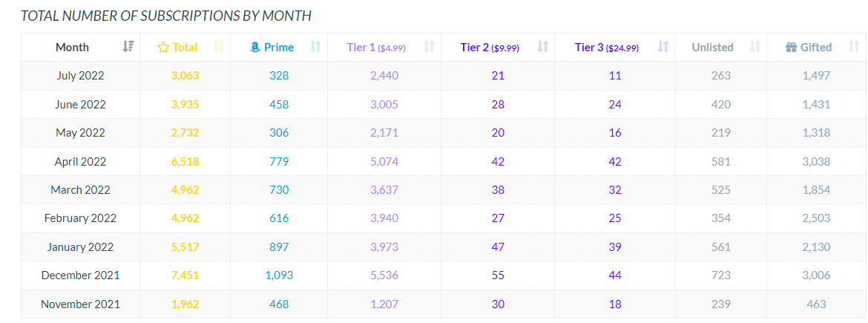Viewport: 868px width, 323px height.
Task: Click Unlisted value 723
Action: [x=721, y=275]
